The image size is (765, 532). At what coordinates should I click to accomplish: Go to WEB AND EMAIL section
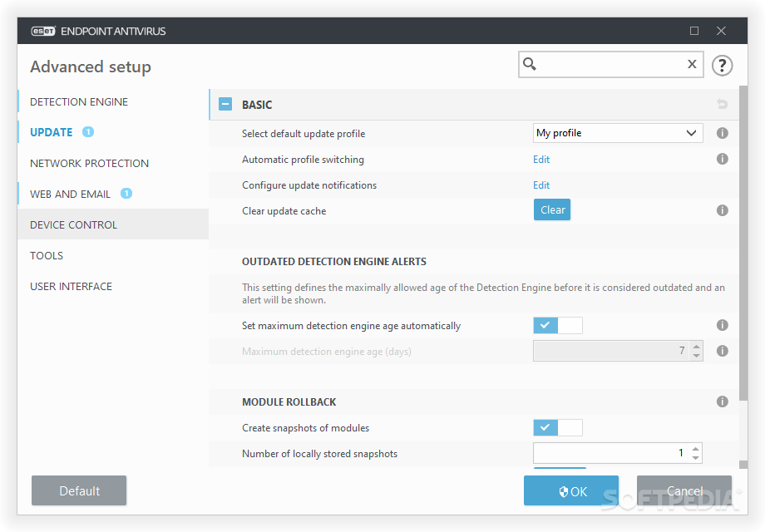point(70,194)
